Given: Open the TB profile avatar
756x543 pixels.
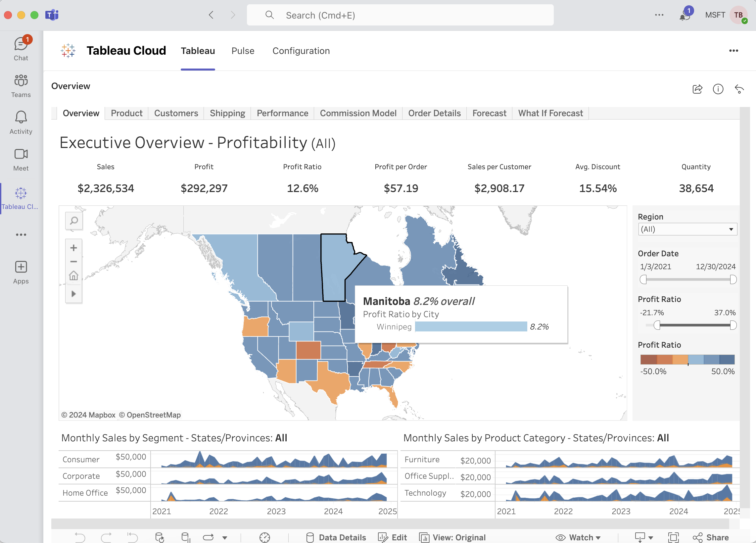Looking at the screenshot, I should (738, 15).
